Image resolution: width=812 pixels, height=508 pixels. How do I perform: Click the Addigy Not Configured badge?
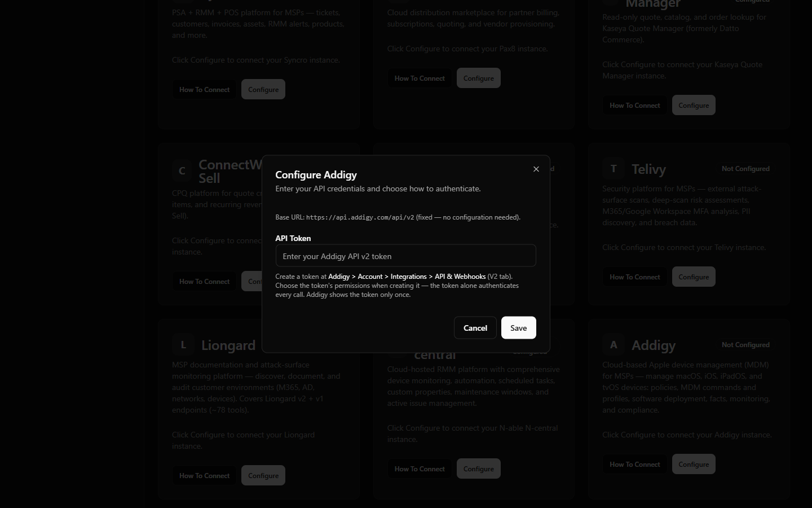[x=745, y=345]
